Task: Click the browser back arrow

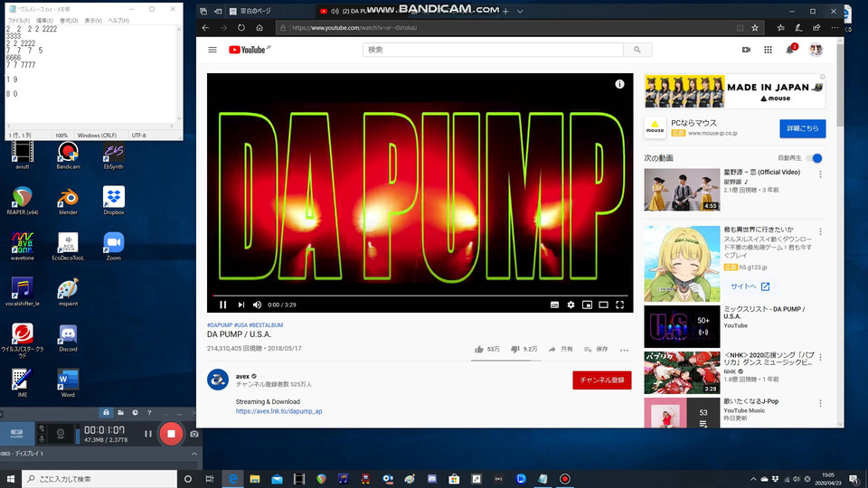Action: point(205,28)
